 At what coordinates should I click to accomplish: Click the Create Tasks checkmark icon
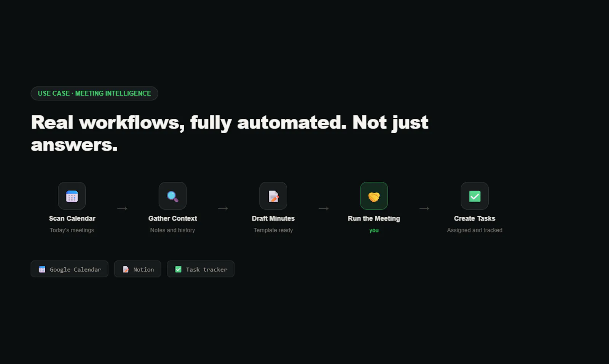coord(475,196)
